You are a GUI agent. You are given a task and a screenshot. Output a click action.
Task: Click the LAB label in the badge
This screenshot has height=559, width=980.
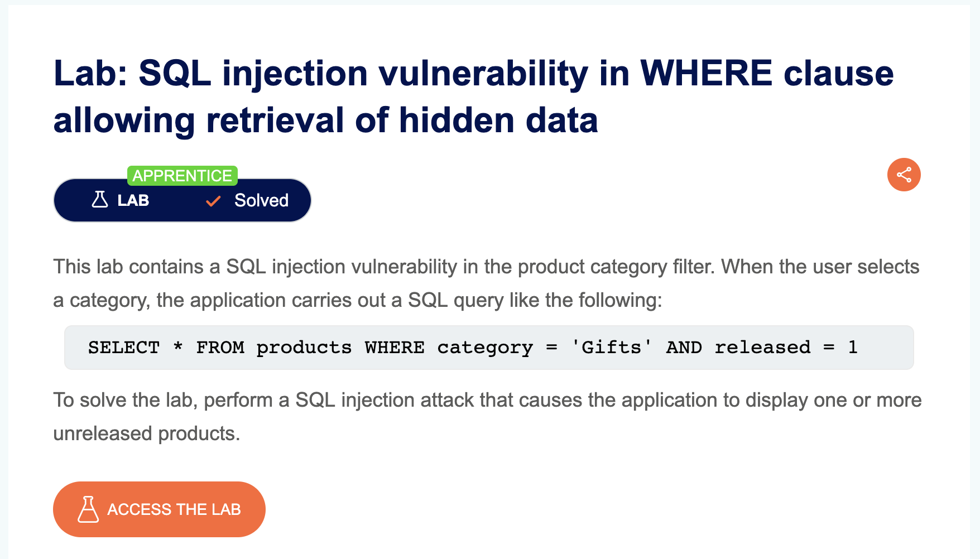click(x=133, y=200)
